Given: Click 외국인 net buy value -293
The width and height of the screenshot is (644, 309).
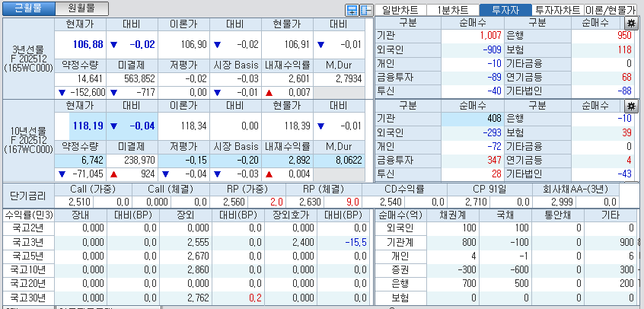Looking at the screenshot, I should coord(492,132).
